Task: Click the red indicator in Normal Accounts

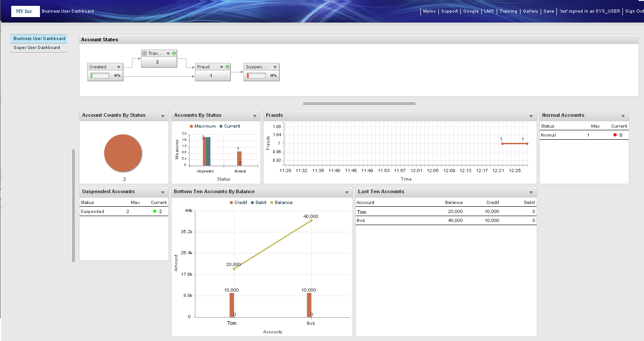Action: [x=615, y=135]
